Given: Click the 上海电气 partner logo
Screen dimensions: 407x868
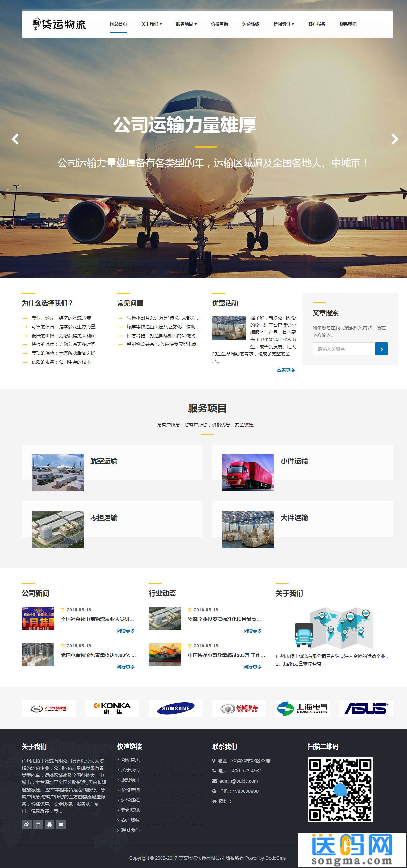Looking at the screenshot, I should 302,708.
